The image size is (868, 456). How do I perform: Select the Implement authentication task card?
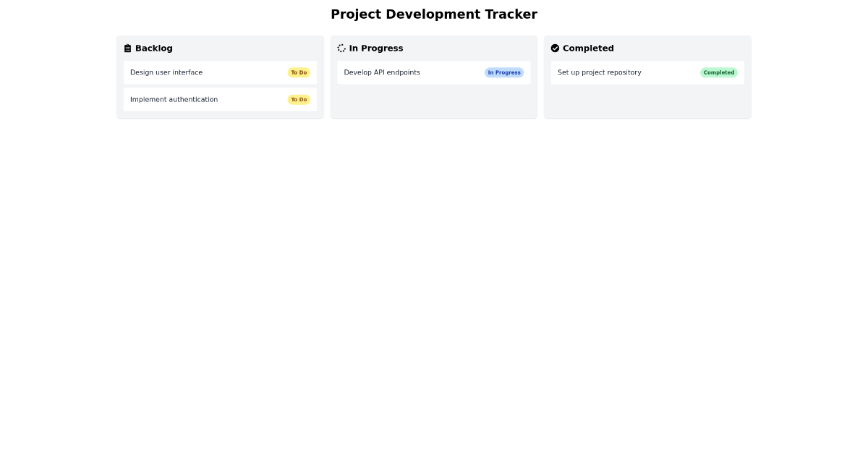(x=220, y=99)
